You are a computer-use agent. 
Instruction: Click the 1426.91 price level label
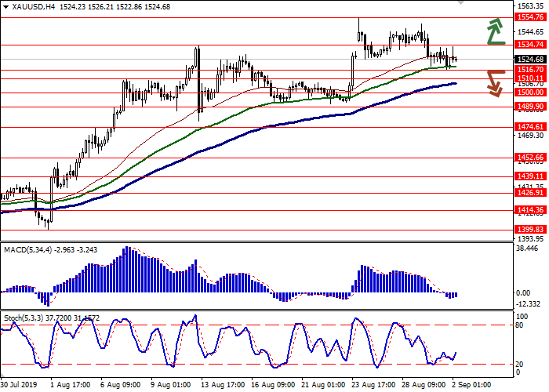(530, 192)
